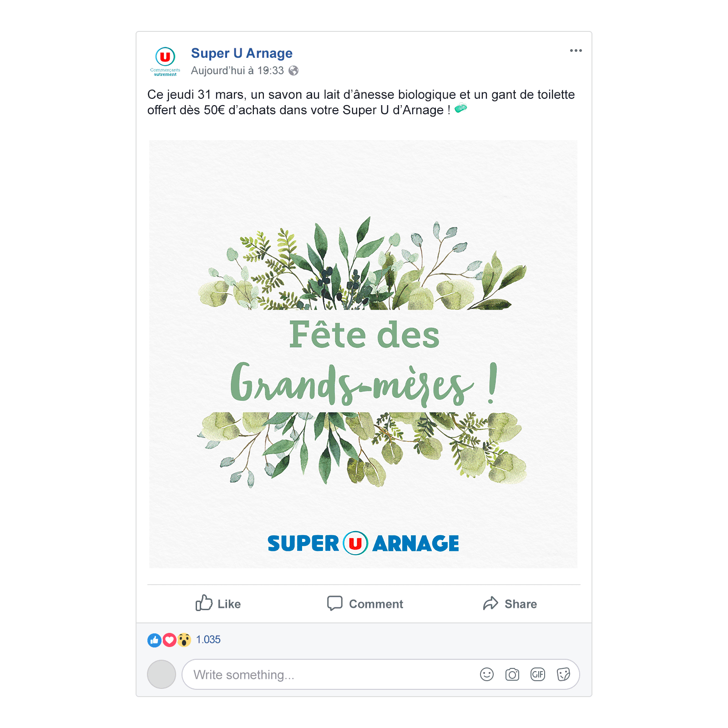Focus the Write something comment field

pyautogui.click(x=380, y=674)
